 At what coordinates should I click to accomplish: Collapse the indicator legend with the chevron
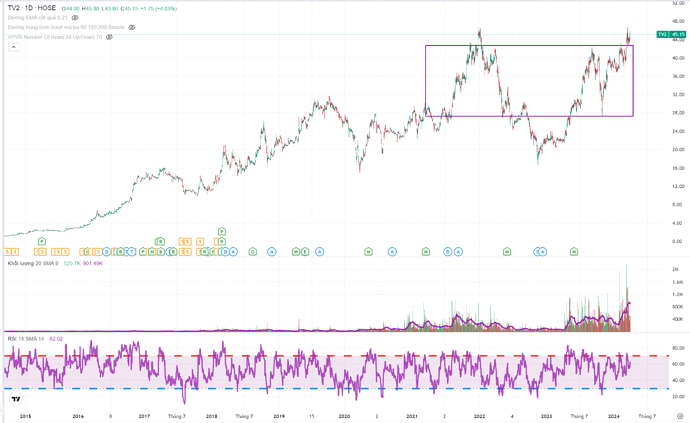pyautogui.click(x=14, y=47)
